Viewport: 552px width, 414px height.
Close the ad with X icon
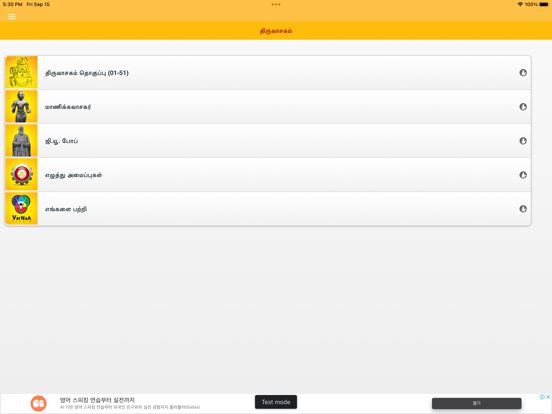(x=548, y=397)
